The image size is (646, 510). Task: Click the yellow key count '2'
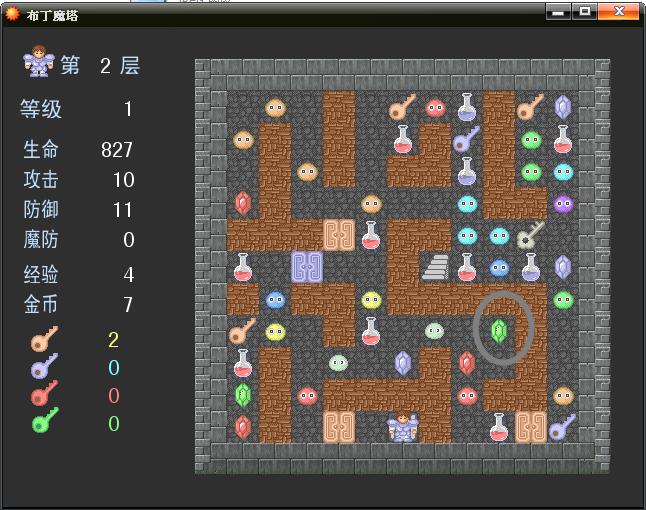(x=114, y=340)
